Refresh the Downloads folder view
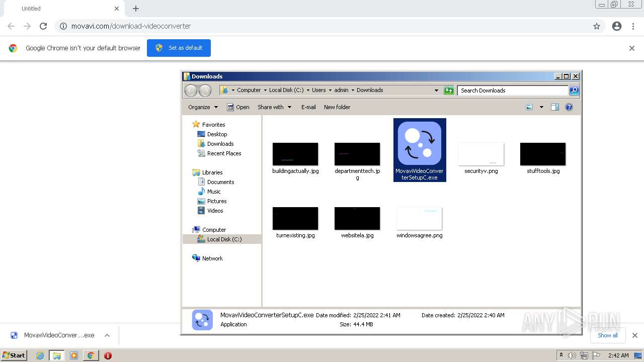The width and height of the screenshot is (644, 362). [x=449, y=90]
